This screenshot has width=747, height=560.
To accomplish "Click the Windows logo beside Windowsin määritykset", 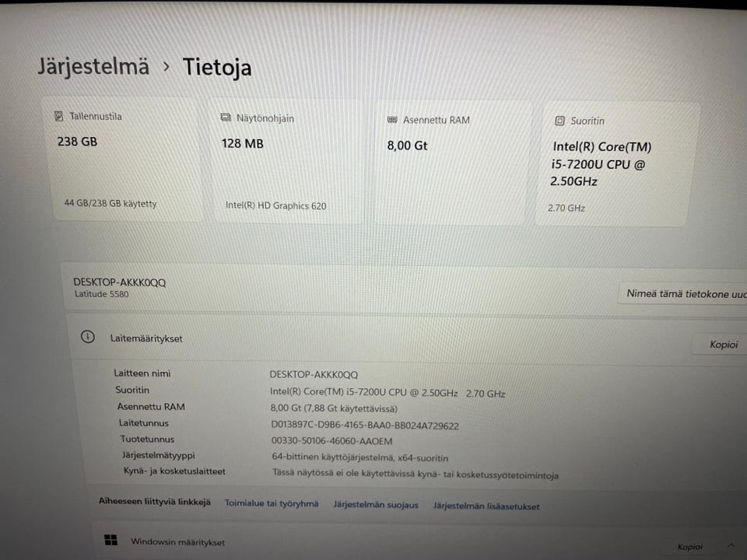I will pos(111,540).
